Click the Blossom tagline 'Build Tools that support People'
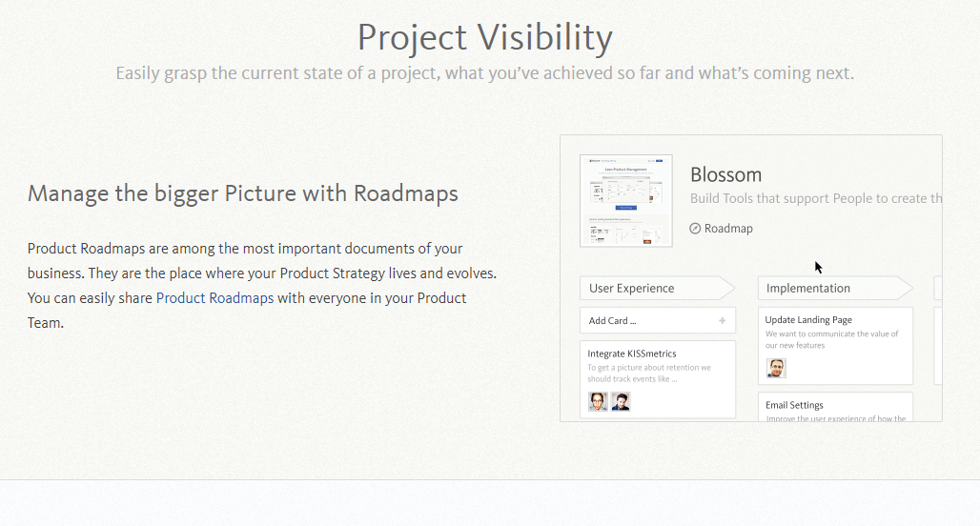The width and height of the screenshot is (980, 526). click(x=815, y=199)
